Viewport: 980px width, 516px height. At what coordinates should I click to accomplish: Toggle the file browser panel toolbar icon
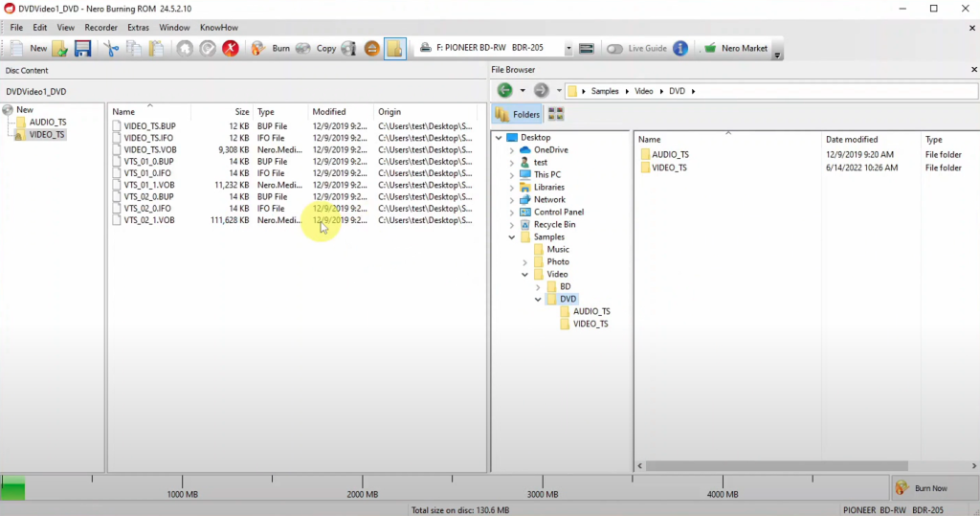pyautogui.click(x=395, y=48)
